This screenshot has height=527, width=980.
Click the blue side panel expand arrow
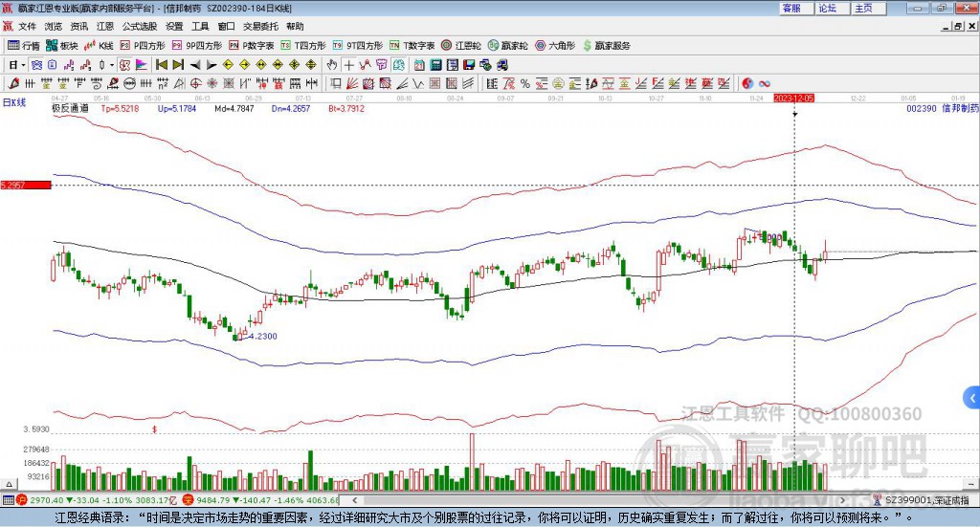(x=972, y=398)
